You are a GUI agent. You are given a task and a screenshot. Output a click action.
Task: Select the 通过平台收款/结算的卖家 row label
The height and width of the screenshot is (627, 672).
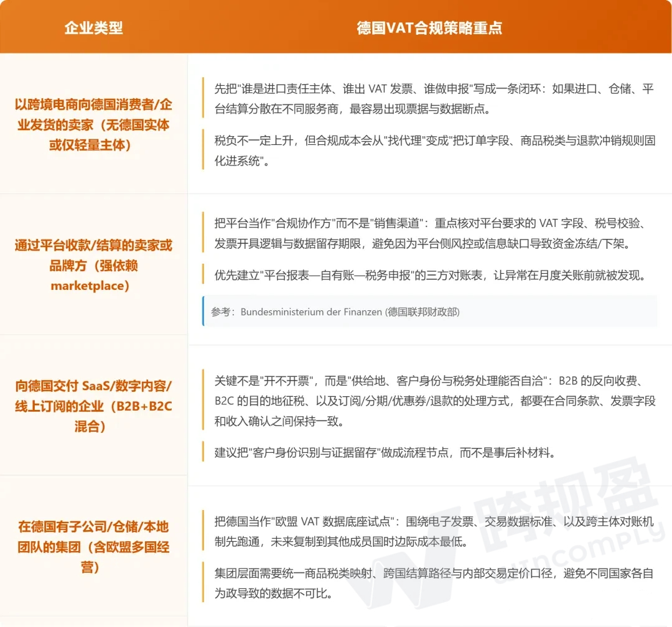pyautogui.click(x=93, y=266)
